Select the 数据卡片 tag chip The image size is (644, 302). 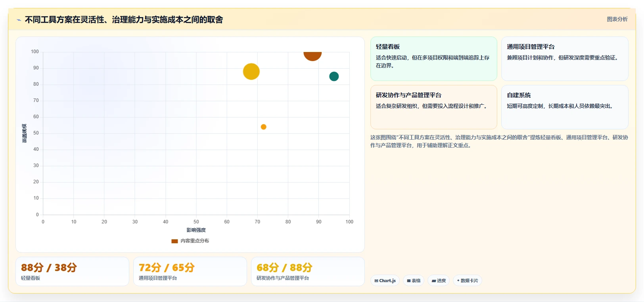tap(467, 281)
